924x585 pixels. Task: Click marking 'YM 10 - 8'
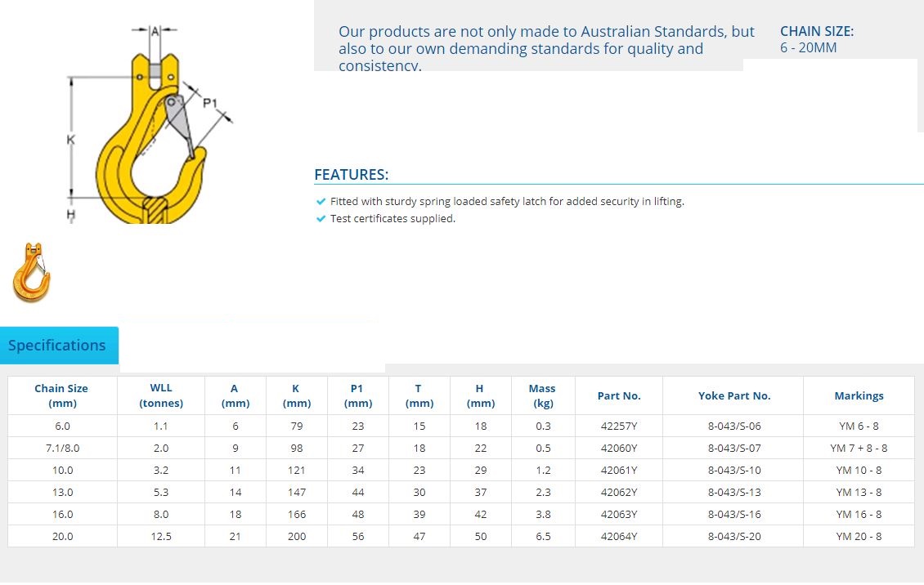pyautogui.click(x=859, y=471)
